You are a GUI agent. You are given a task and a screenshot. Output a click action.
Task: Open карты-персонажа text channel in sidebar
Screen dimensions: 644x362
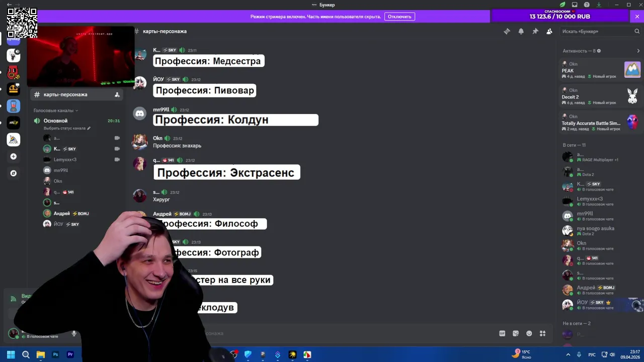76,95
